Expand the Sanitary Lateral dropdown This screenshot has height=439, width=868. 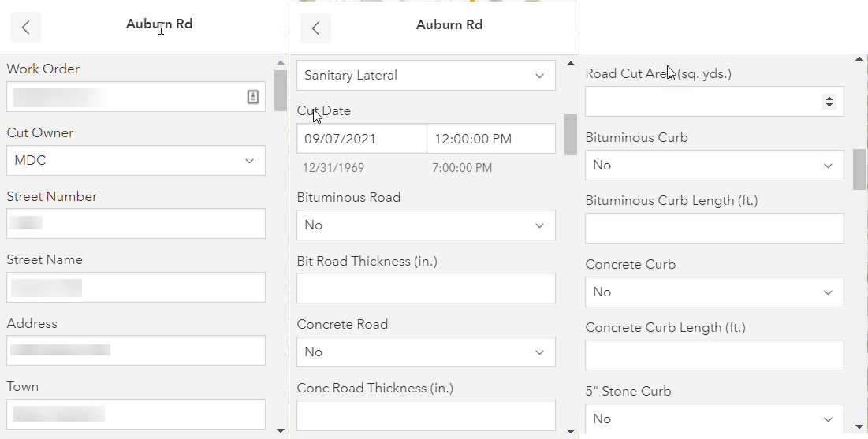(426, 76)
